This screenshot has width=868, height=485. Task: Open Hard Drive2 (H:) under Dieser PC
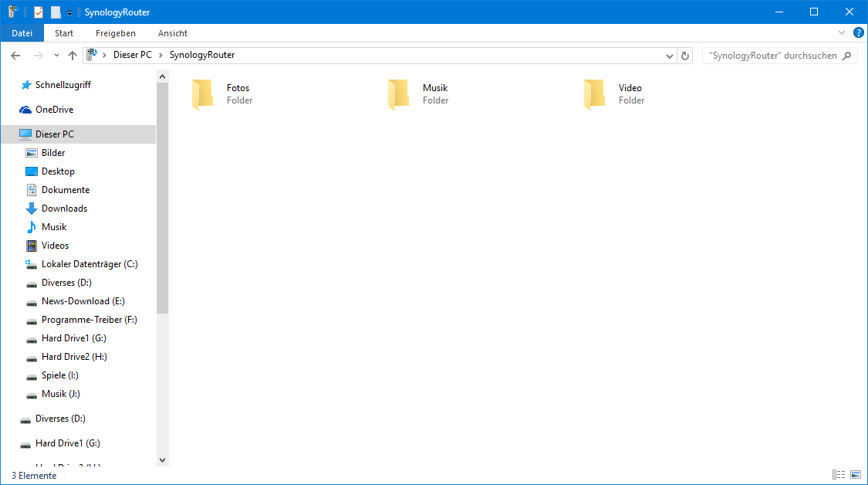point(74,356)
